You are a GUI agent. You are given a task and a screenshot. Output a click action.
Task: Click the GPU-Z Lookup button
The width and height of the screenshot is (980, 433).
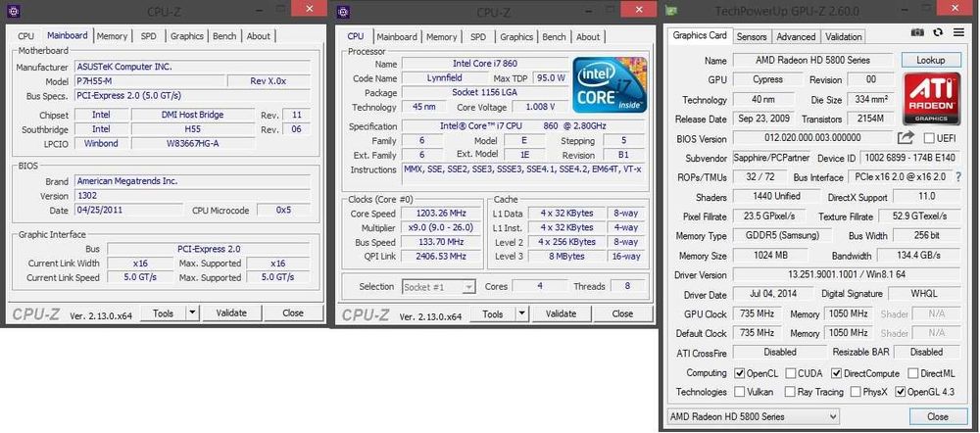[x=931, y=60]
